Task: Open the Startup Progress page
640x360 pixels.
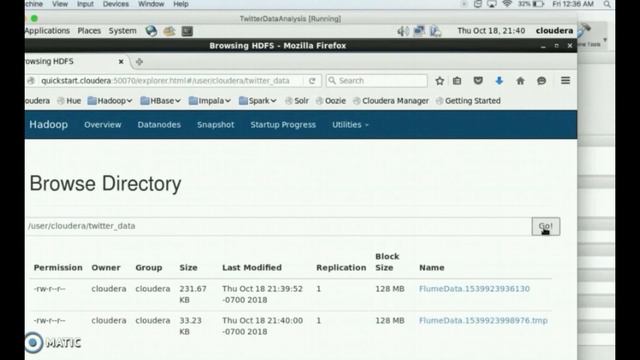Action: pyautogui.click(x=283, y=125)
